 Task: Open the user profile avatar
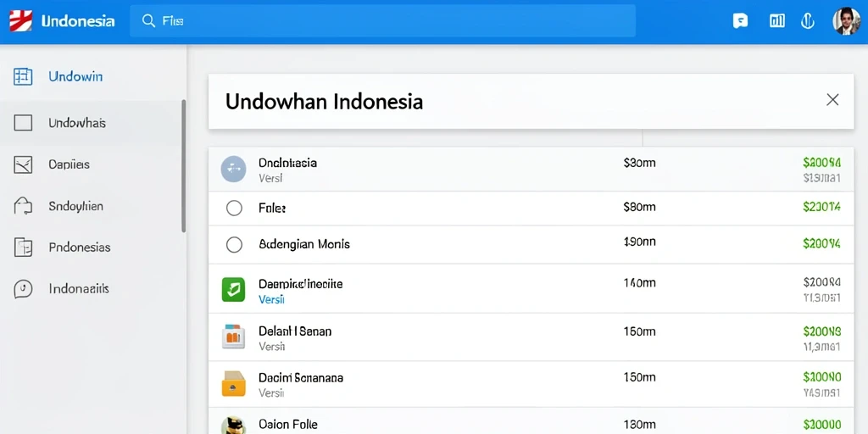[847, 21]
